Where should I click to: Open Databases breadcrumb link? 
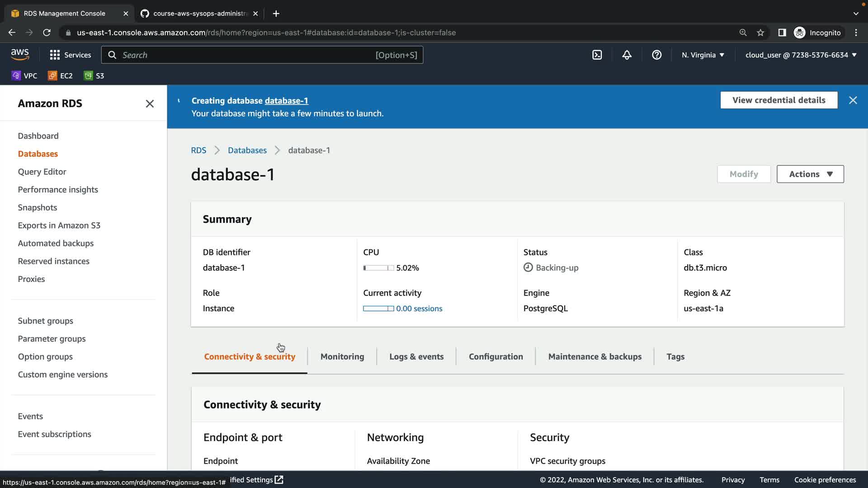(247, 150)
